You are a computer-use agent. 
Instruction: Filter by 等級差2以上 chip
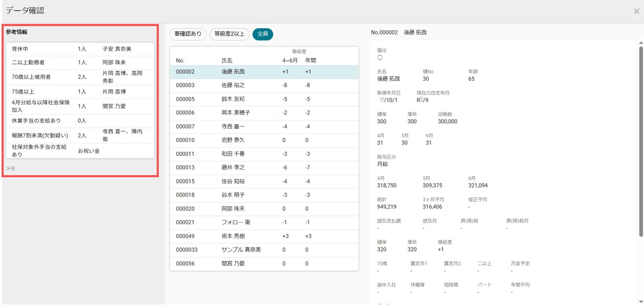(x=230, y=34)
